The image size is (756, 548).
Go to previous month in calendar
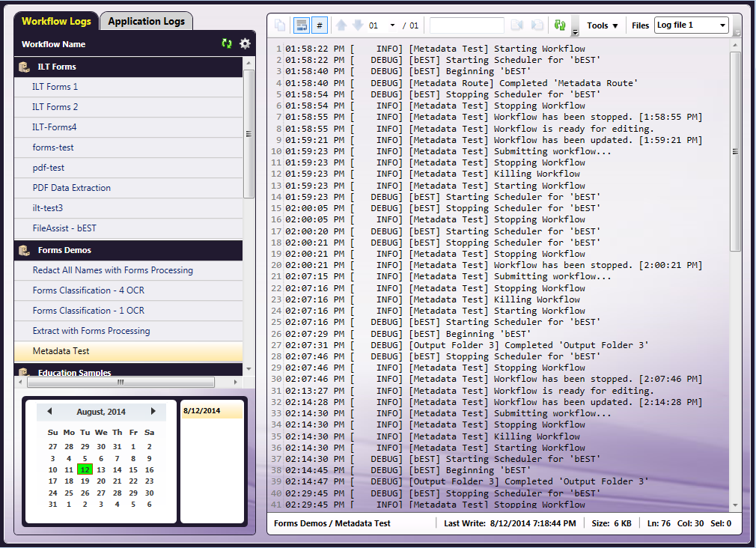point(49,412)
